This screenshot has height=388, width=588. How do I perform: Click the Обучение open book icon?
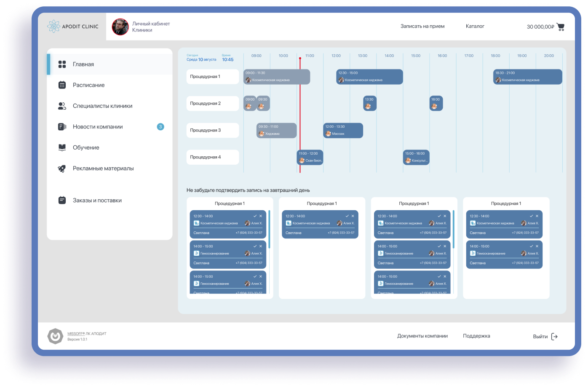click(x=62, y=147)
